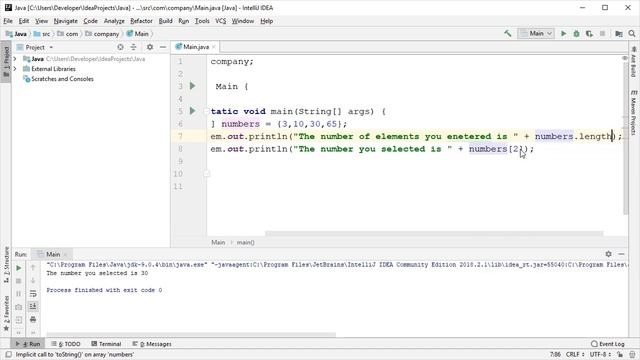
Task: Click run gutter arrow beside main method
Action: coord(193,111)
